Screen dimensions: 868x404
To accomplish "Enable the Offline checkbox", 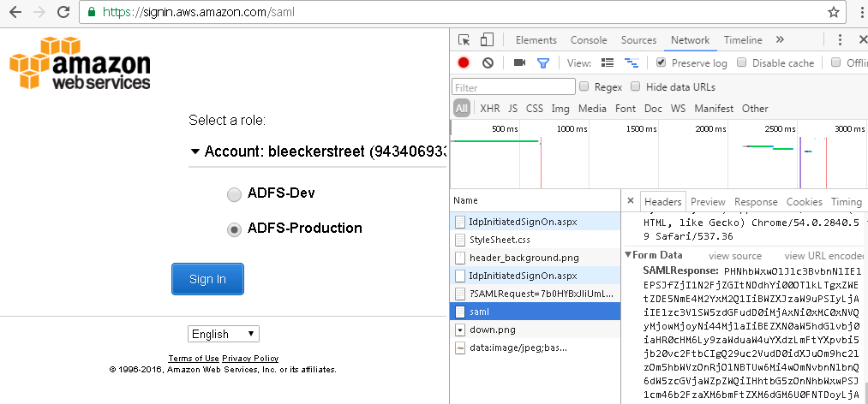I will 836,62.
